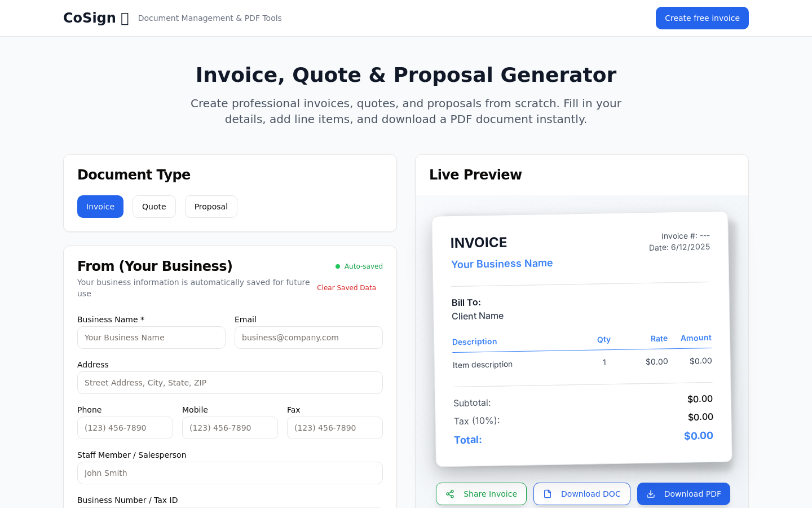
Task: Focus the Mobile number field
Action: coord(230,428)
